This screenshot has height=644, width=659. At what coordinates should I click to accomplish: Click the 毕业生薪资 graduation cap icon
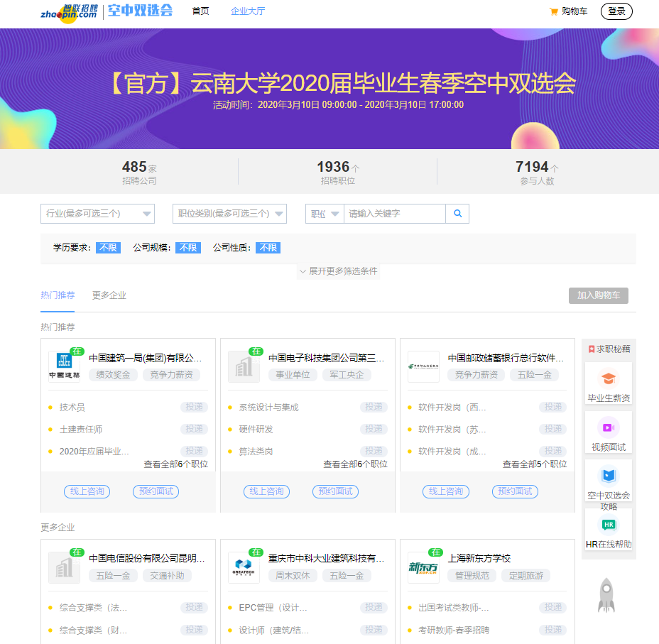click(609, 378)
